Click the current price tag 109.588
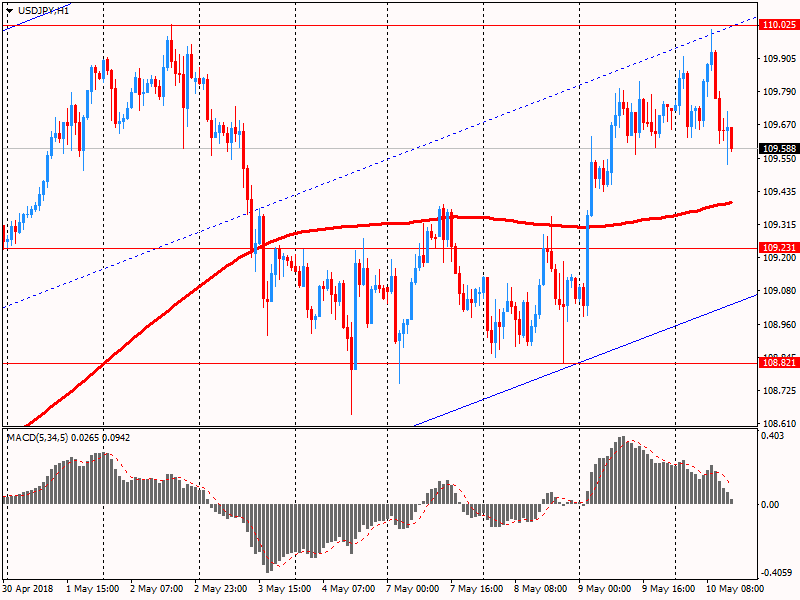 [x=779, y=148]
